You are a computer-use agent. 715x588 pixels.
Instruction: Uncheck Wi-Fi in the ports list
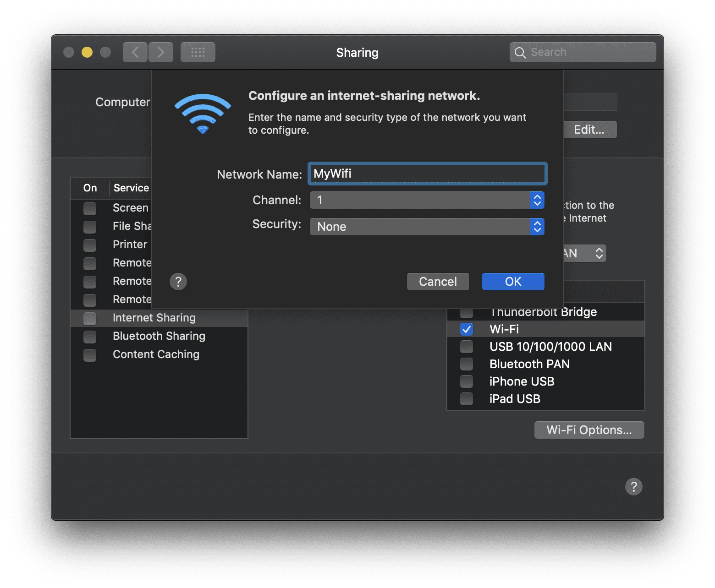coord(466,329)
